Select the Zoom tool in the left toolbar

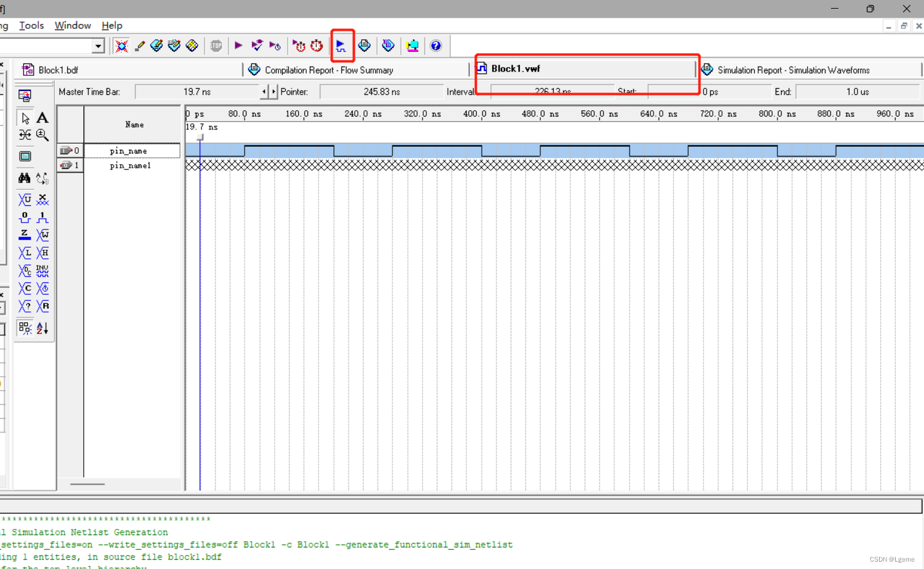click(x=42, y=135)
